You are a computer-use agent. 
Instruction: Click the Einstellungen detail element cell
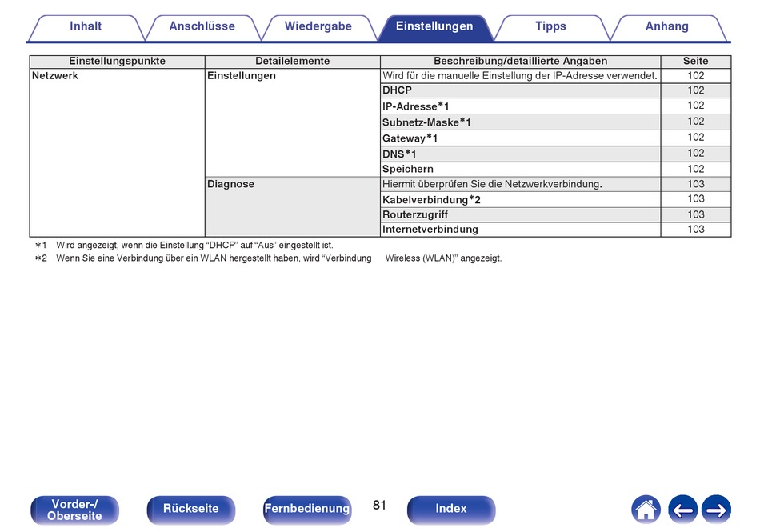(292, 122)
